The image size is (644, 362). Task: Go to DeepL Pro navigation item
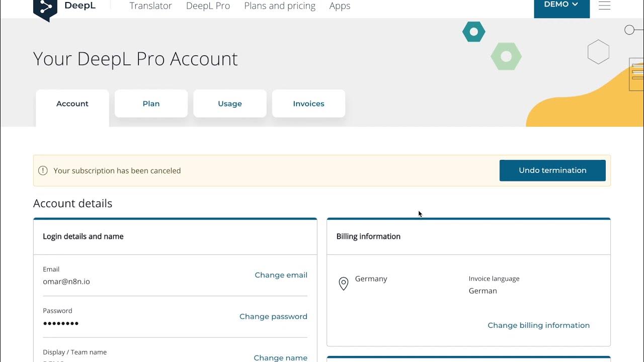point(208,6)
